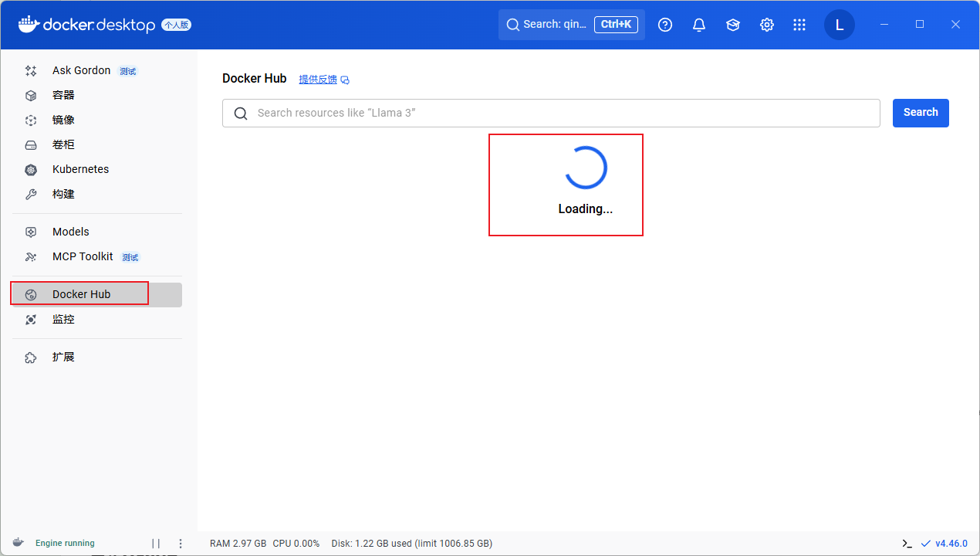
Task: Click the blue Search button
Action: tap(921, 113)
